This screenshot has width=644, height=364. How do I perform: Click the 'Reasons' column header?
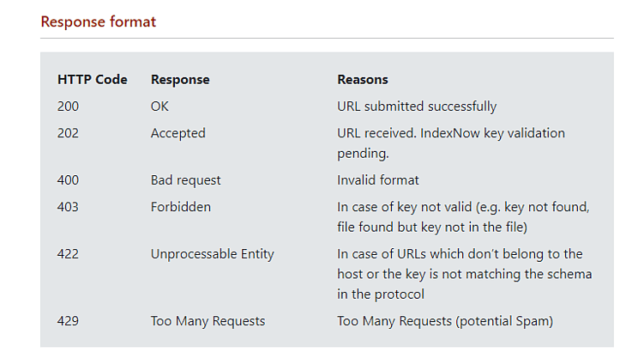coord(363,80)
